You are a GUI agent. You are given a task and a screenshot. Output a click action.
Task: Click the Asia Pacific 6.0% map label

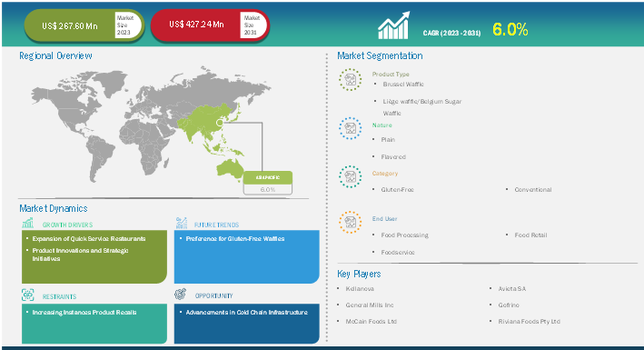tap(268, 183)
